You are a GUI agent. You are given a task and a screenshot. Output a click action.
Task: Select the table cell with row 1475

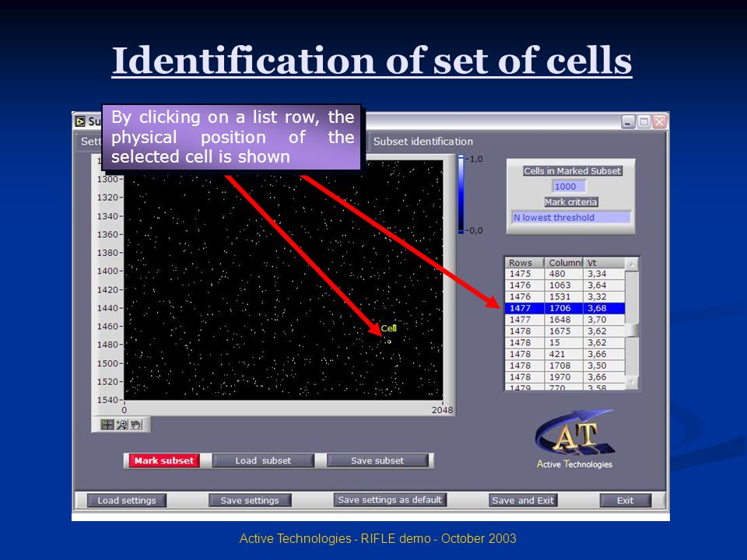[524, 274]
